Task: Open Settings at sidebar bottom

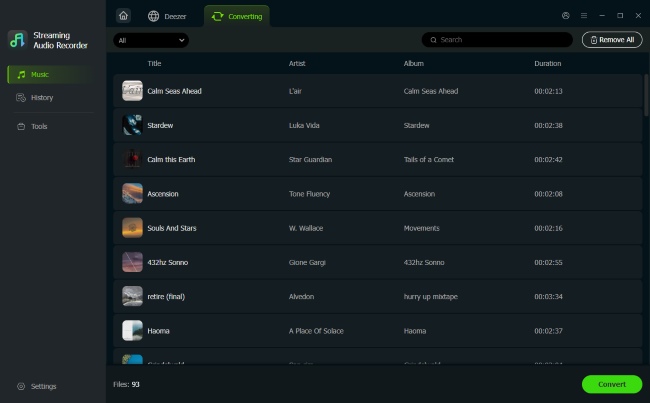Action: tap(36, 386)
